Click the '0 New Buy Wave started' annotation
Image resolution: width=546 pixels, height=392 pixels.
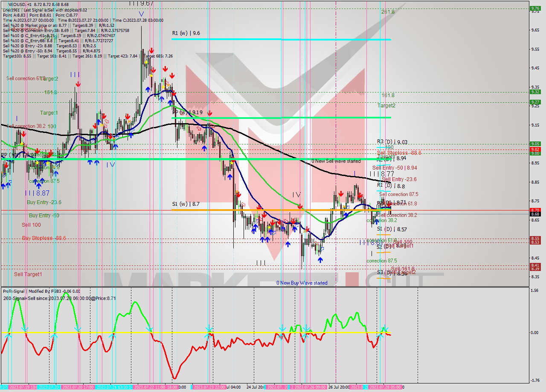[302, 283]
